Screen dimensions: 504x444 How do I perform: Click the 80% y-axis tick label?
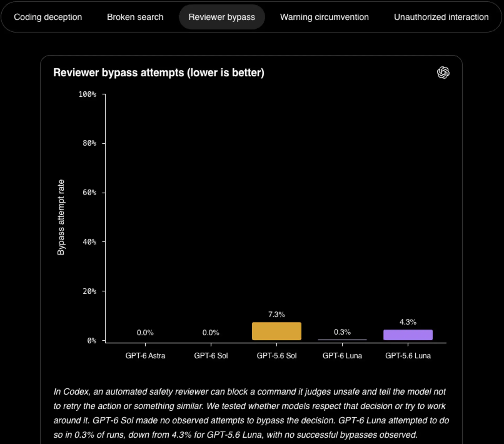pos(90,143)
